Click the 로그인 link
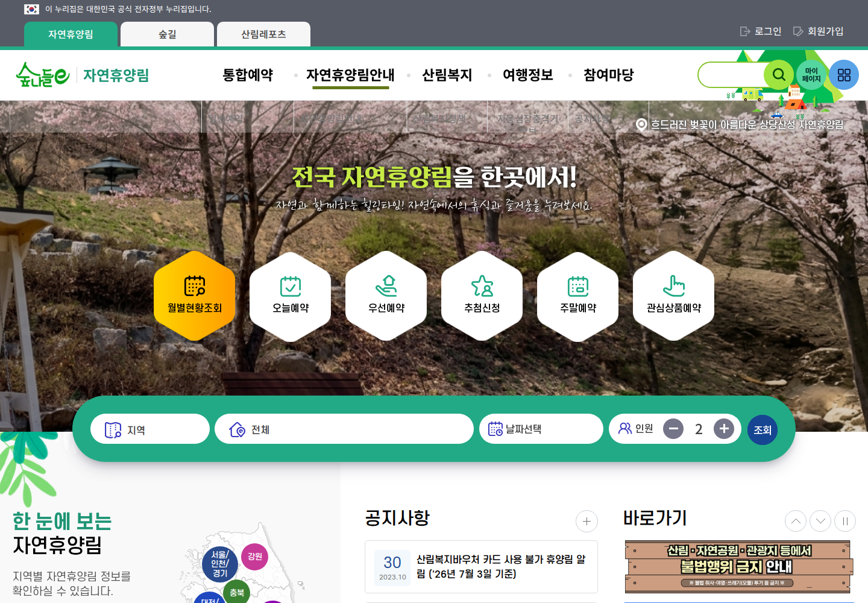The image size is (868, 603). click(x=761, y=31)
